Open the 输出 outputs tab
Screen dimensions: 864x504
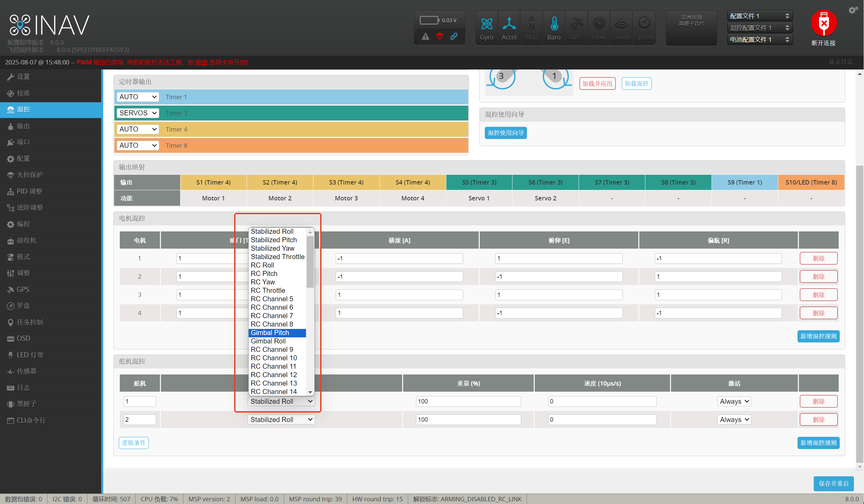click(x=51, y=126)
